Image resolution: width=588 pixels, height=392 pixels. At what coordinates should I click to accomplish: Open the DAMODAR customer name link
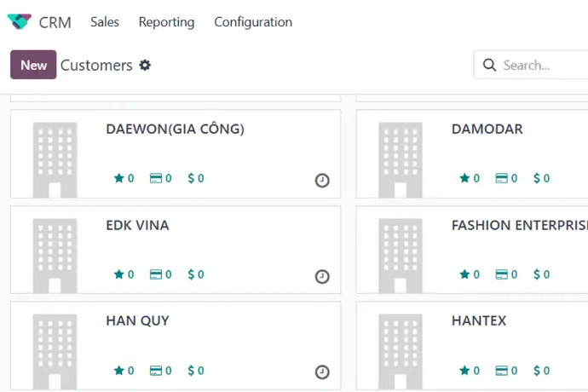487,129
